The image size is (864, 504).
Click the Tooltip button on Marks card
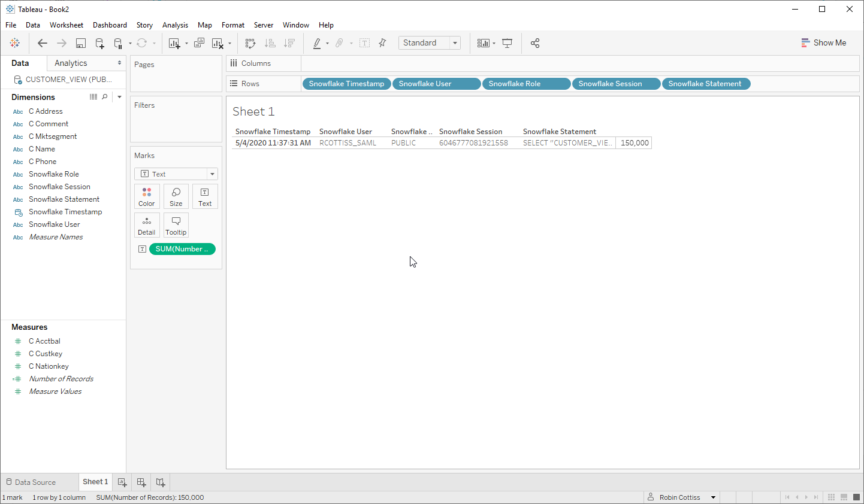click(176, 225)
